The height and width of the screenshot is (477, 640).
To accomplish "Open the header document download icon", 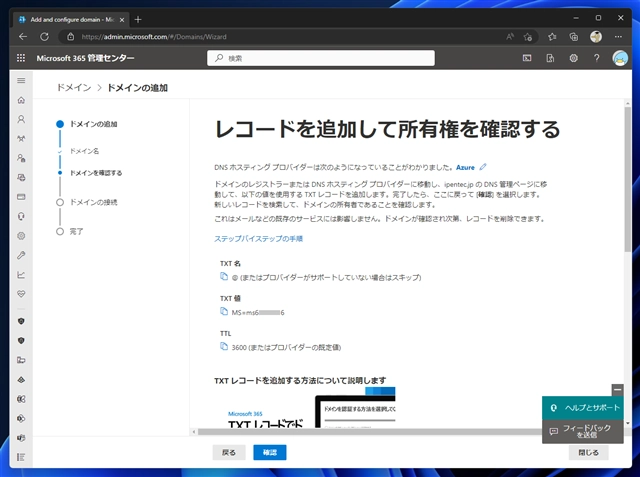I will (x=550, y=58).
